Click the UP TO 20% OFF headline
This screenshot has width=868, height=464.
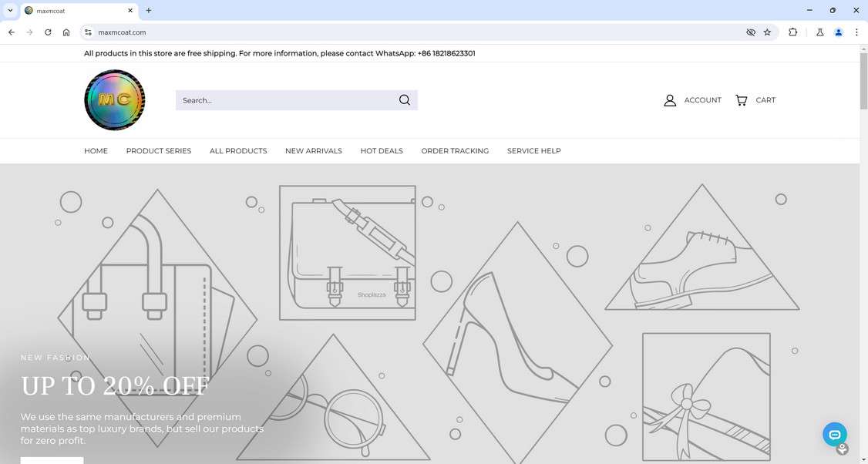point(115,386)
